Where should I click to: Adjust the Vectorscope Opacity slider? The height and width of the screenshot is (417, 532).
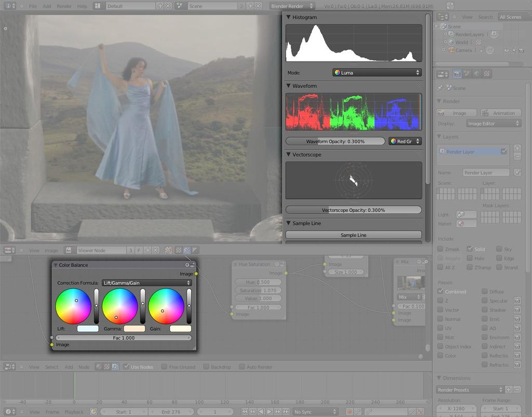353,210
